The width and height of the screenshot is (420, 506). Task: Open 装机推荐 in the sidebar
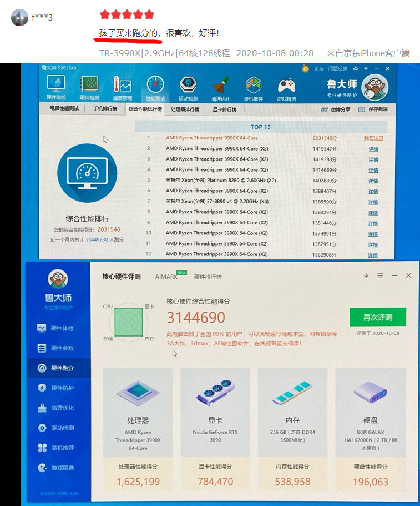coord(55,448)
